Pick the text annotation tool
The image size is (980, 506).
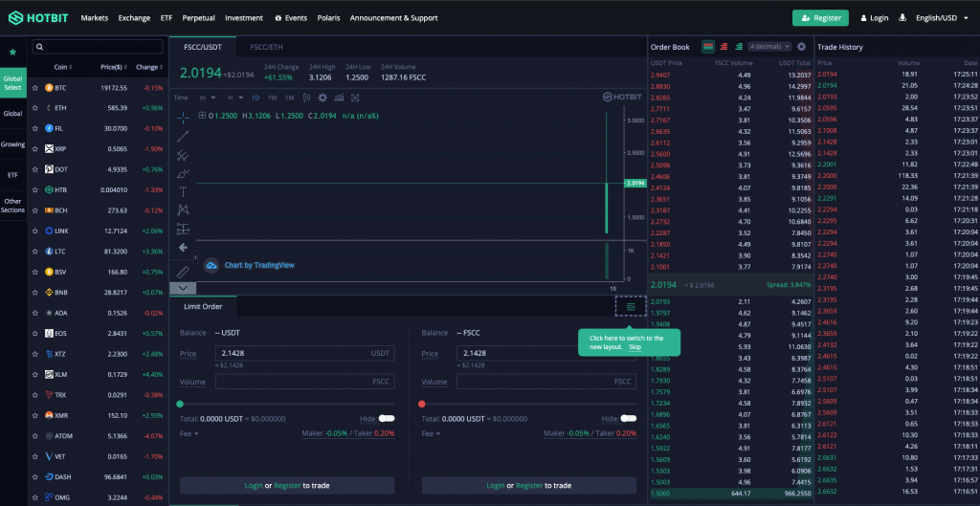[183, 191]
